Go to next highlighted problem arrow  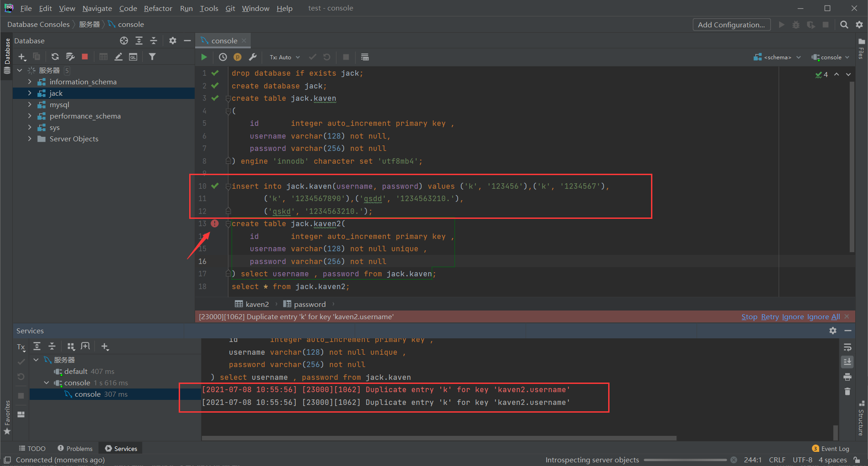coord(848,74)
